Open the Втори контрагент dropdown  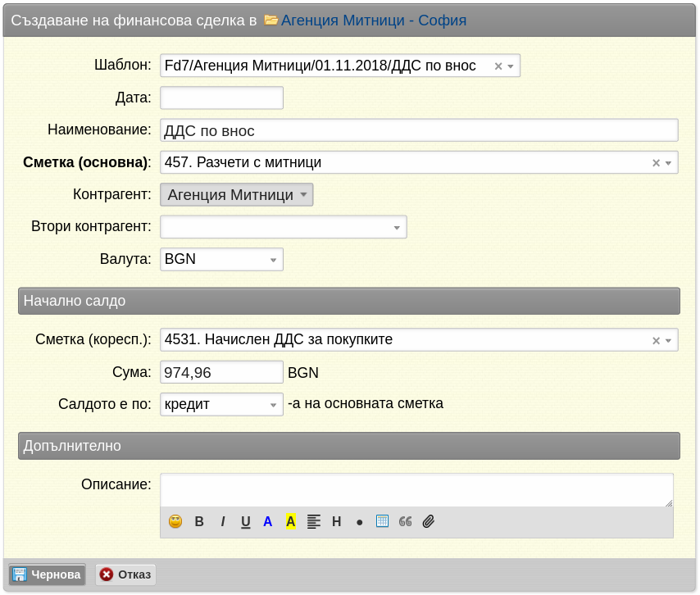tap(284, 227)
